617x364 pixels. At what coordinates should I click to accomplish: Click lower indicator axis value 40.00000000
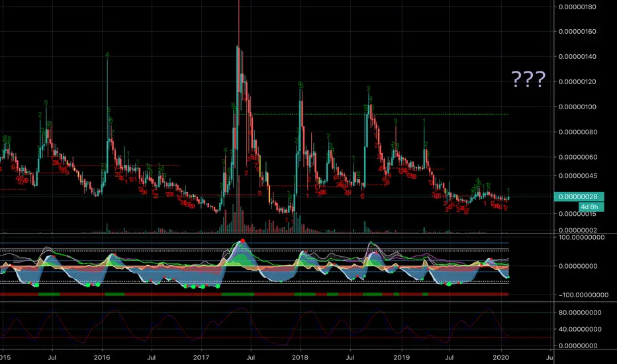[x=580, y=329]
